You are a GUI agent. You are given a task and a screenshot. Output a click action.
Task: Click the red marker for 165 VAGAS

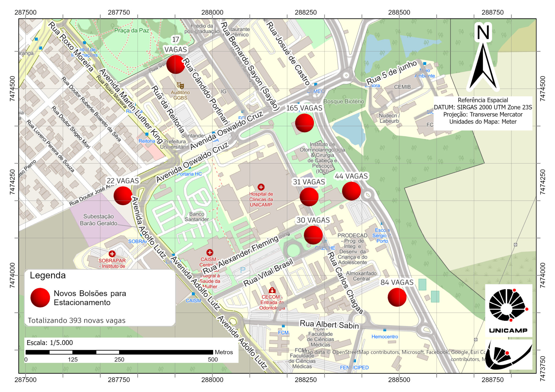(x=304, y=123)
